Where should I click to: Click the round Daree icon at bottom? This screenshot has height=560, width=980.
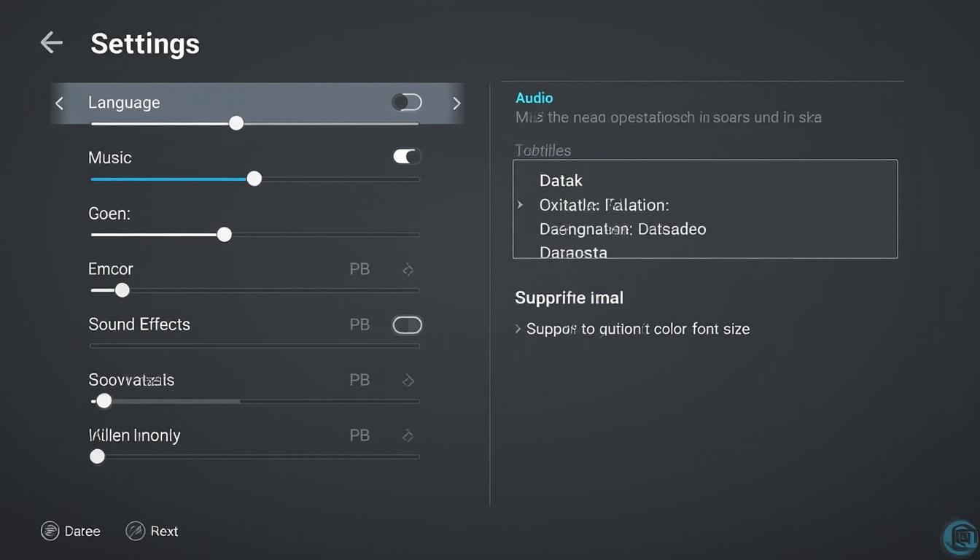pos(50,531)
